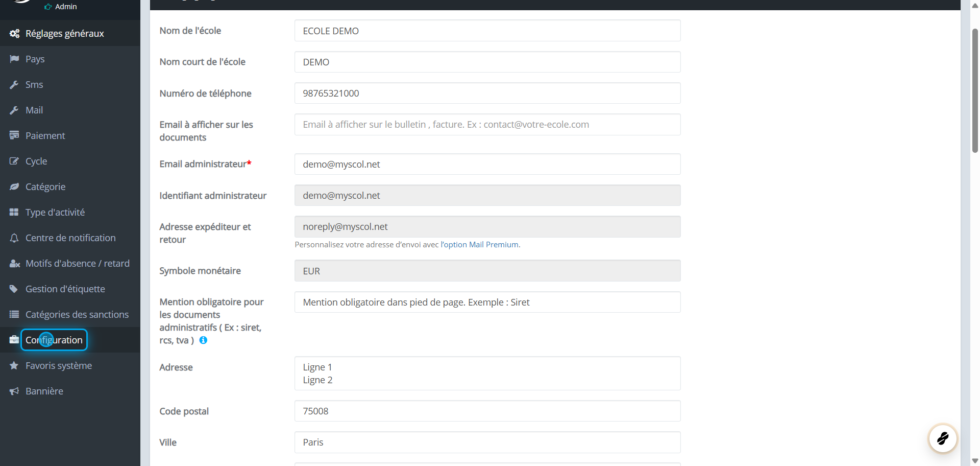
Task: Click the page vertical scrollbar thumb
Action: pos(975,90)
